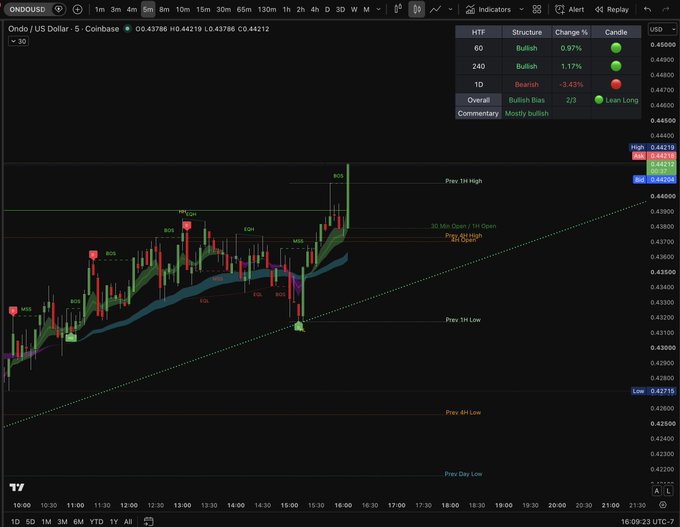Click the Prev Day Low label

click(x=463, y=474)
